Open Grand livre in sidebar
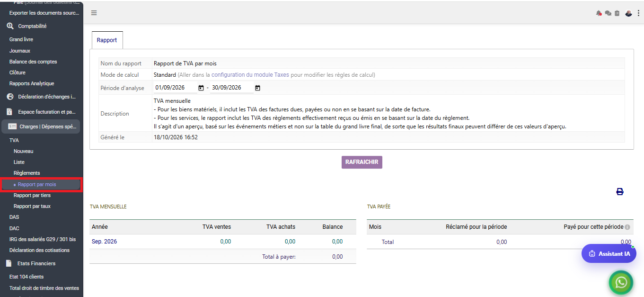Image resolution: width=644 pixels, height=297 pixels. (x=21, y=39)
